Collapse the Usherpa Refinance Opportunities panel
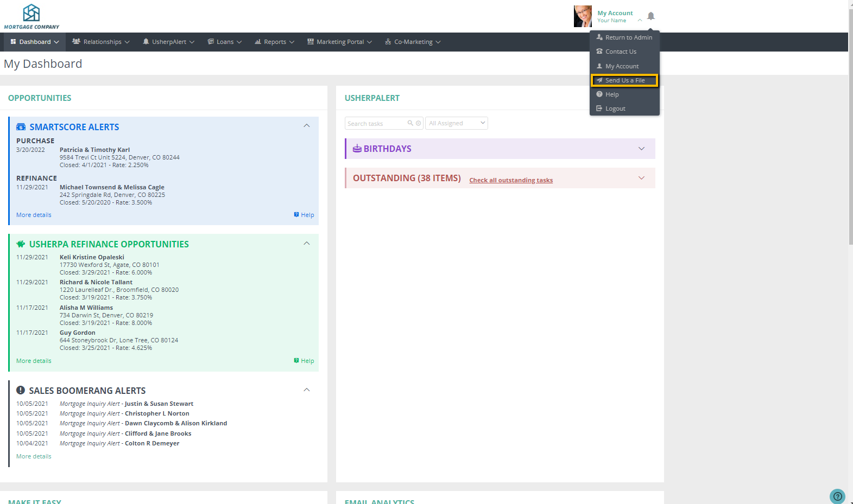 click(307, 244)
